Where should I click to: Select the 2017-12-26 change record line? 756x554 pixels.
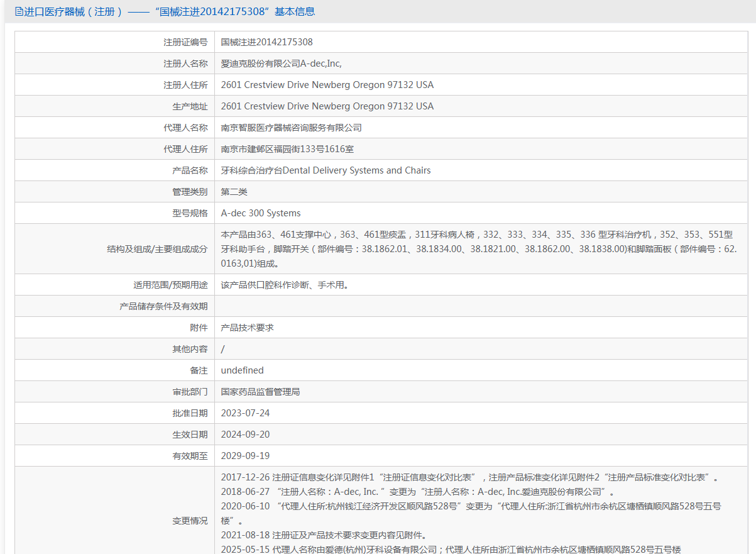coord(469,477)
